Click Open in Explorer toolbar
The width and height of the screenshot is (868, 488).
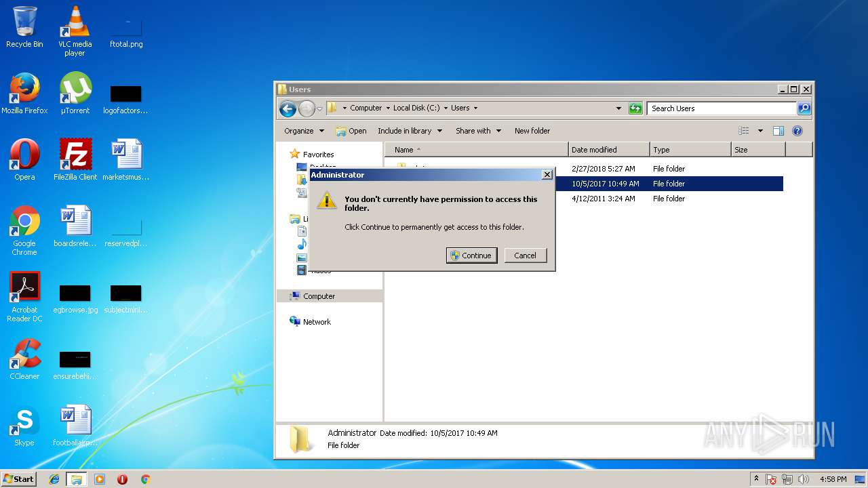(x=351, y=131)
